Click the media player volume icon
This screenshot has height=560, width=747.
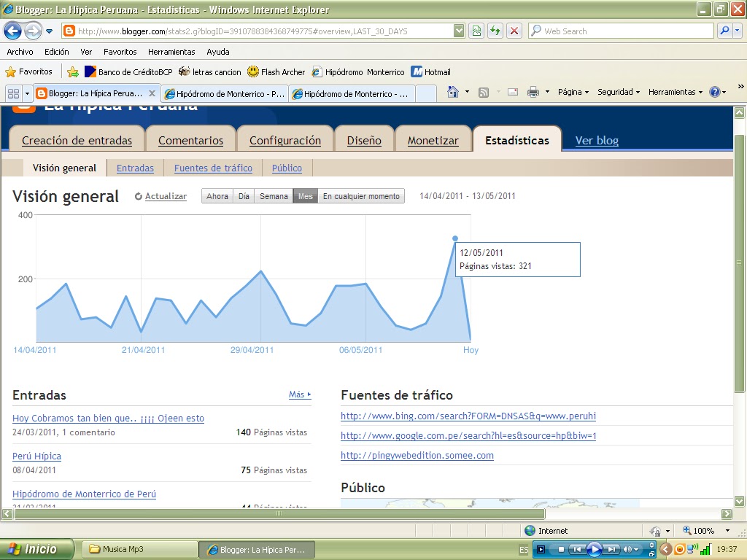click(627, 550)
